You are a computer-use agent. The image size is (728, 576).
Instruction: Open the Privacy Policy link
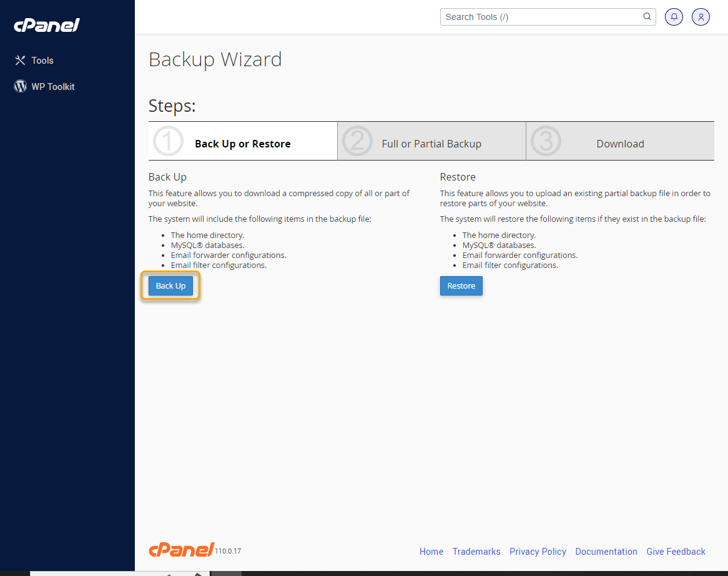tap(538, 552)
